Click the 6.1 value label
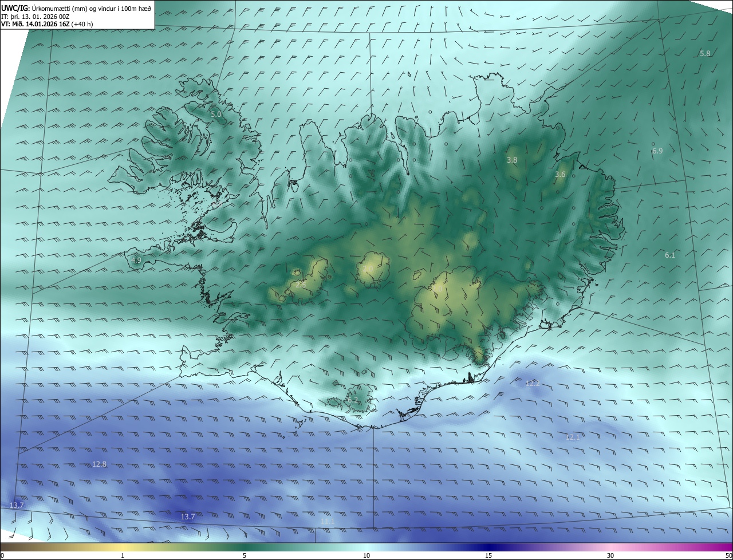The height and width of the screenshot is (560, 733). pos(670,255)
